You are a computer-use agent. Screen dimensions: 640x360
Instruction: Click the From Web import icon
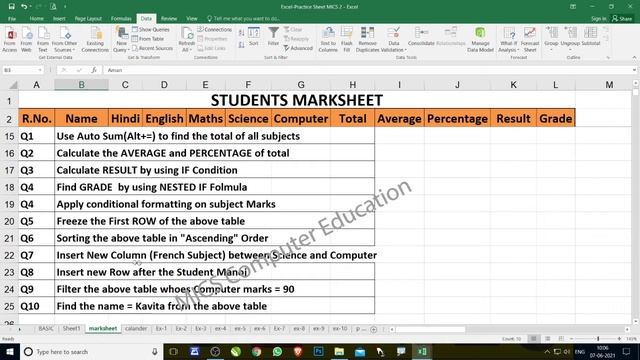click(x=26, y=40)
